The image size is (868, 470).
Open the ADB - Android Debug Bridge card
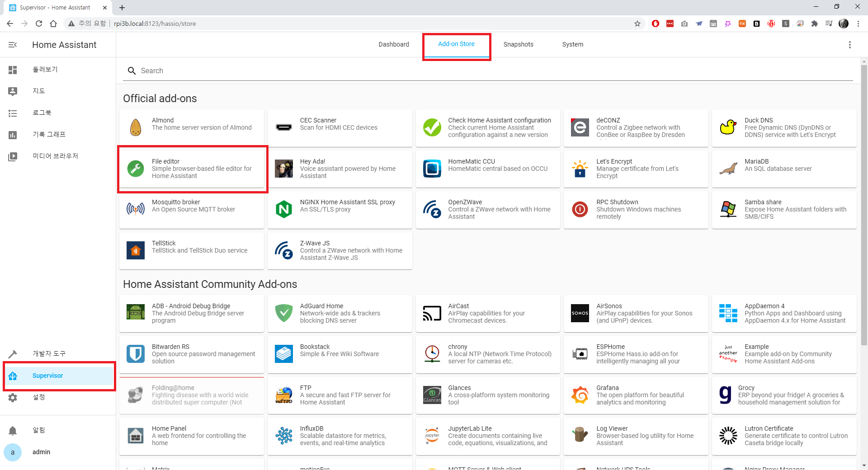[192, 314]
